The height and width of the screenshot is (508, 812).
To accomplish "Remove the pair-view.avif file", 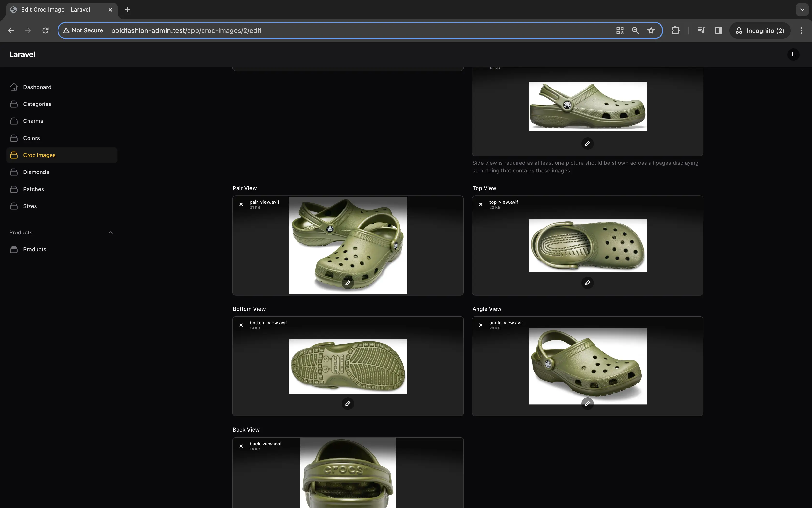I will (x=241, y=204).
